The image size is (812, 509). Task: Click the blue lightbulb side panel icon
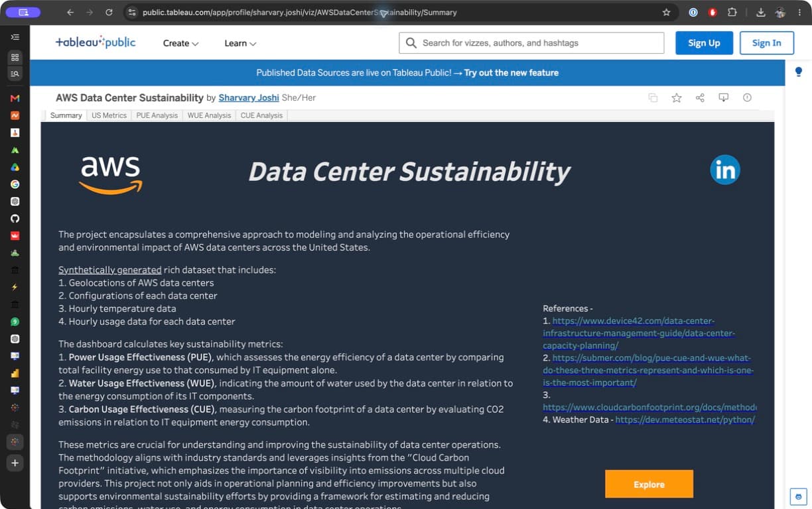798,72
